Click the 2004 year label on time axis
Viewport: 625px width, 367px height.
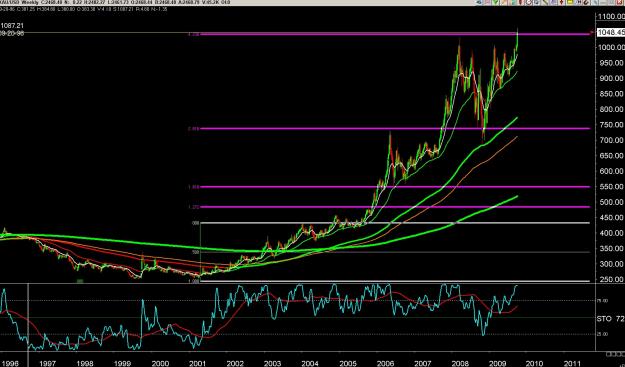tap(310, 363)
